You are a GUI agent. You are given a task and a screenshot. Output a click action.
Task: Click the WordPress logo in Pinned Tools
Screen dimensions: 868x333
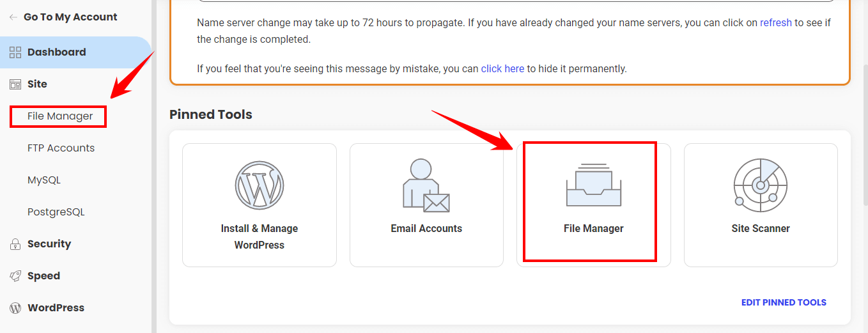[x=259, y=185]
